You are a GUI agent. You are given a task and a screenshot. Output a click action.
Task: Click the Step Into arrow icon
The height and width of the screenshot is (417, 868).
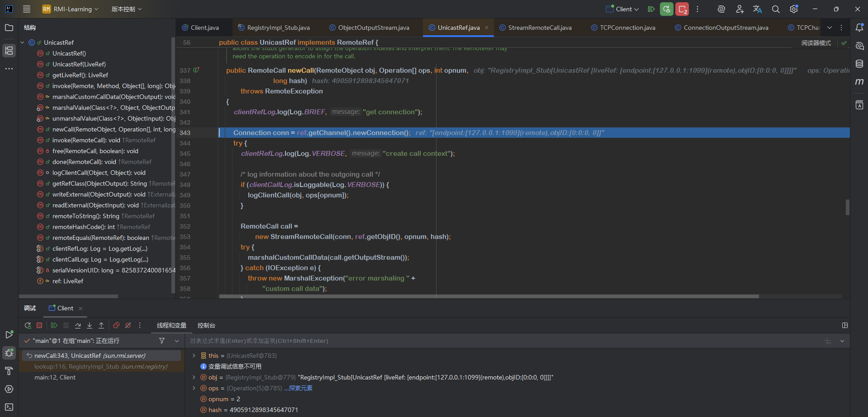pyautogui.click(x=90, y=325)
